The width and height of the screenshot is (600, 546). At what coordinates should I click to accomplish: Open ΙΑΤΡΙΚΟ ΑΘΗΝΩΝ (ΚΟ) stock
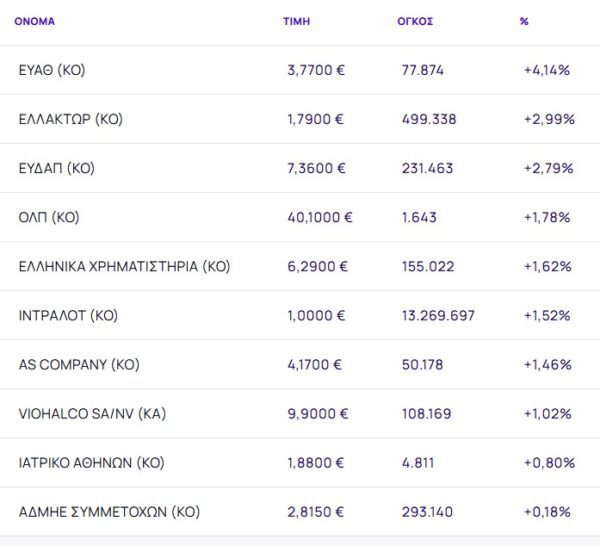pos(91,463)
